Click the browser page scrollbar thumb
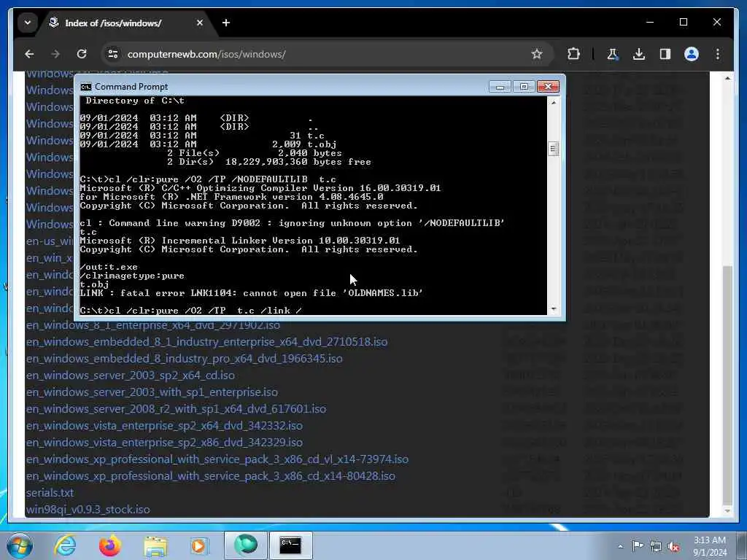This screenshot has height=560, width=747. pos(727,385)
